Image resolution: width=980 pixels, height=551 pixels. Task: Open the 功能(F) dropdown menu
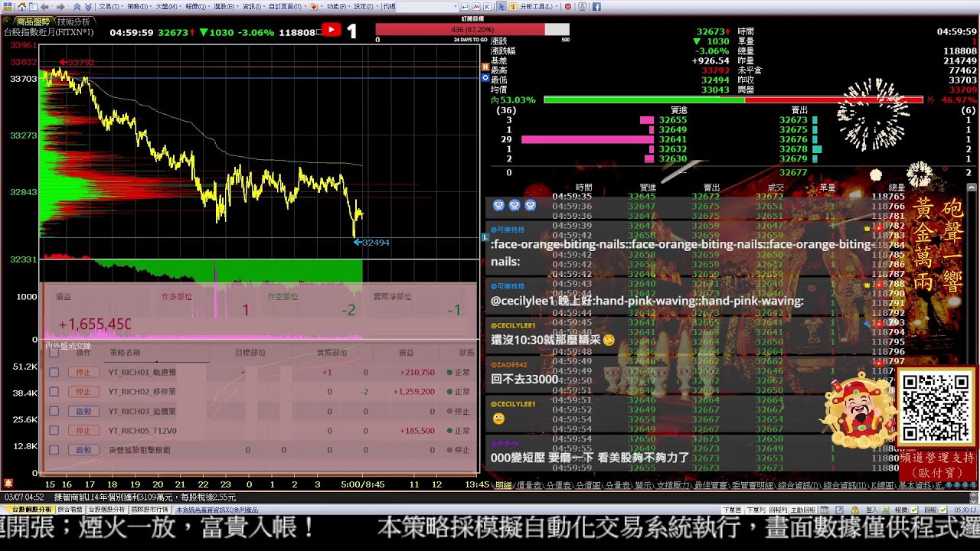click(338, 6)
